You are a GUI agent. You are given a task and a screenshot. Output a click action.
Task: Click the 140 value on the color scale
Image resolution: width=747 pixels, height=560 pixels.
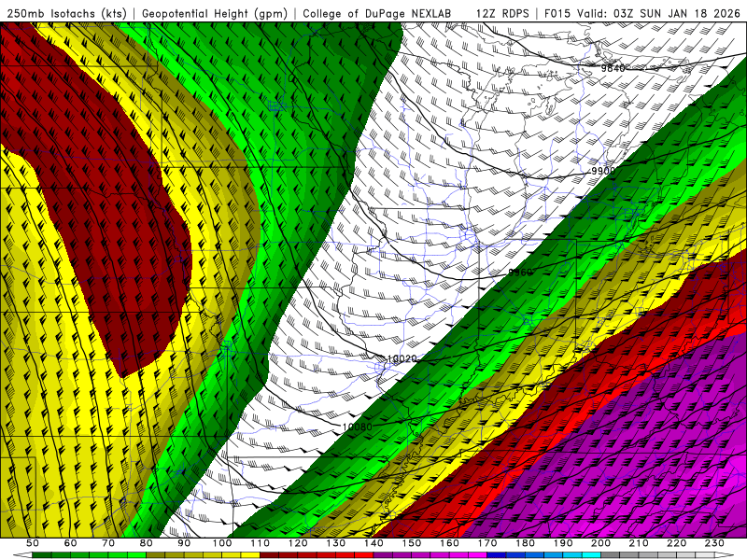click(x=374, y=543)
